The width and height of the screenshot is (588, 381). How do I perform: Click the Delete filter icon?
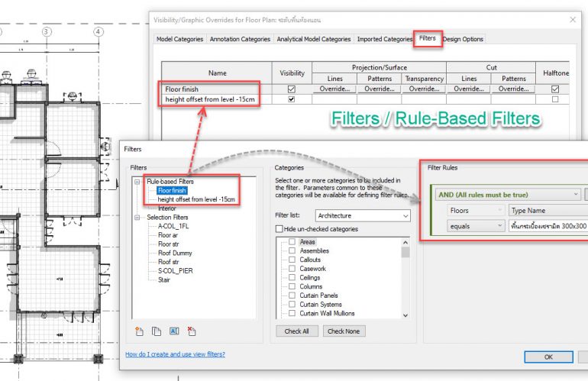(x=192, y=331)
